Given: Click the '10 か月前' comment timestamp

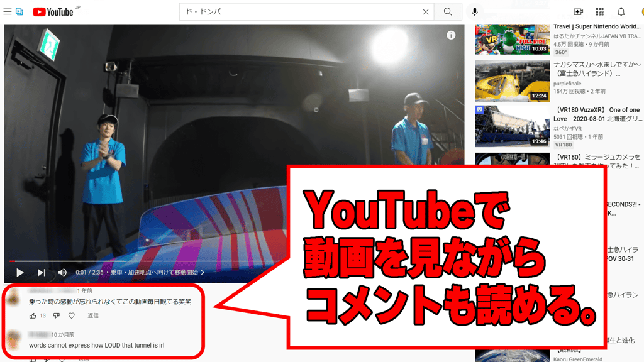Looking at the screenshot, I should point(62,335).
